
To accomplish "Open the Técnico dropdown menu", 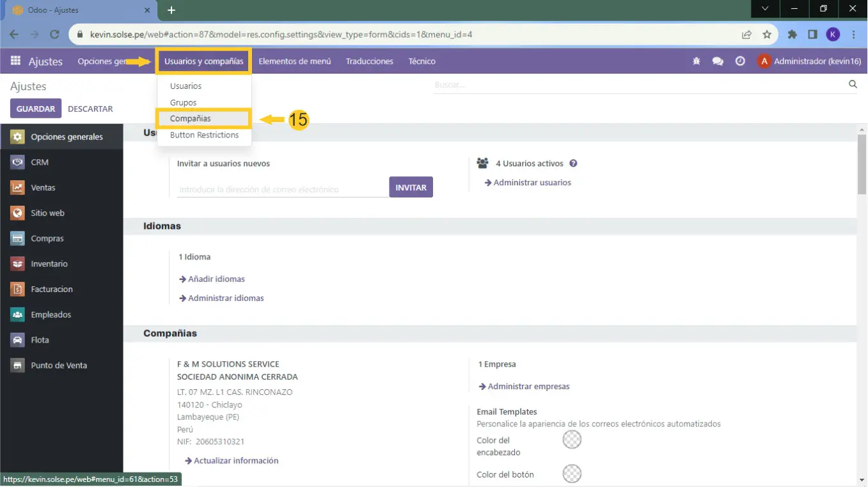I will point(422,61).
